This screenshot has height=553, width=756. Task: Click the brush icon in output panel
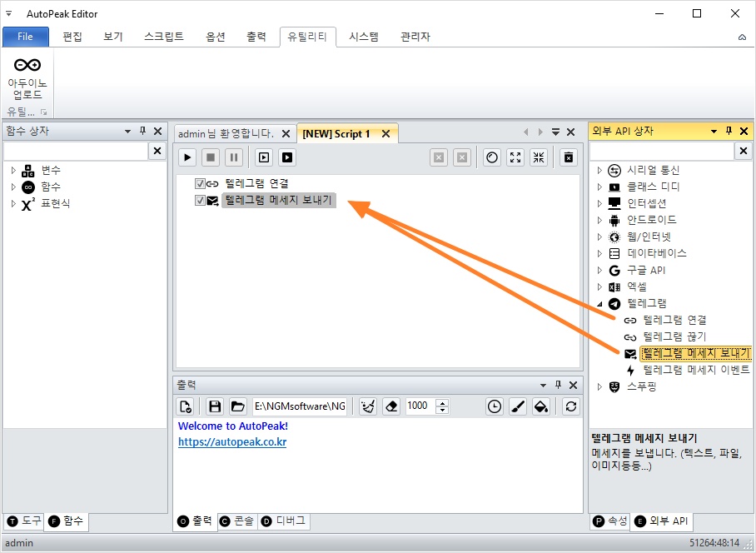[x=518, y=406]
